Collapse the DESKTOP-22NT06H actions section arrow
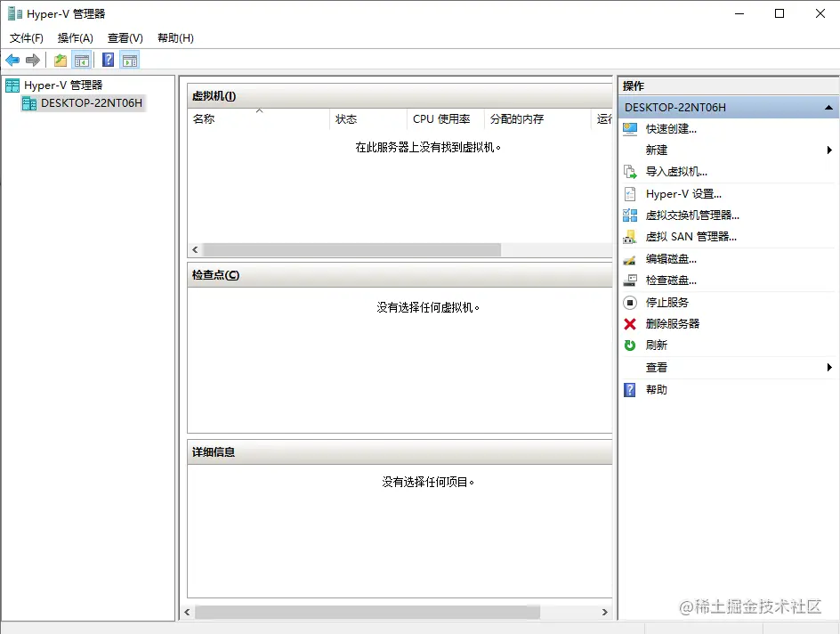Viewport: 840px width, 634px height. (x=828, y=107)
